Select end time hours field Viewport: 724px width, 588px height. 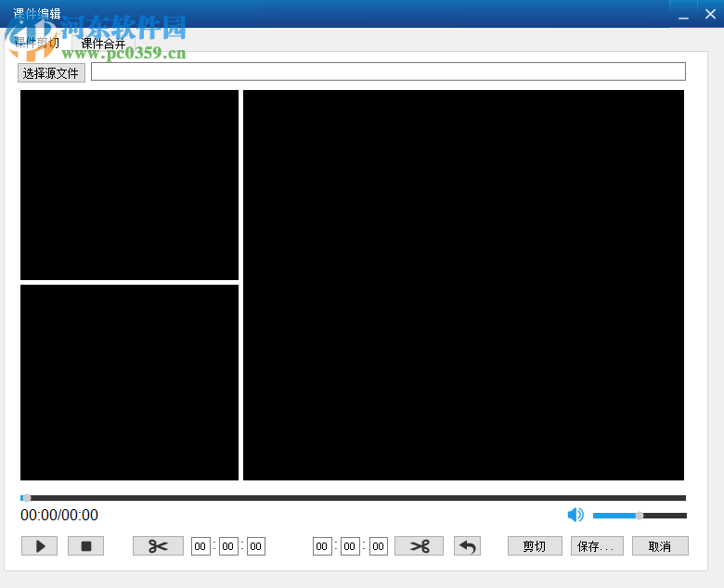click(322, 546)
